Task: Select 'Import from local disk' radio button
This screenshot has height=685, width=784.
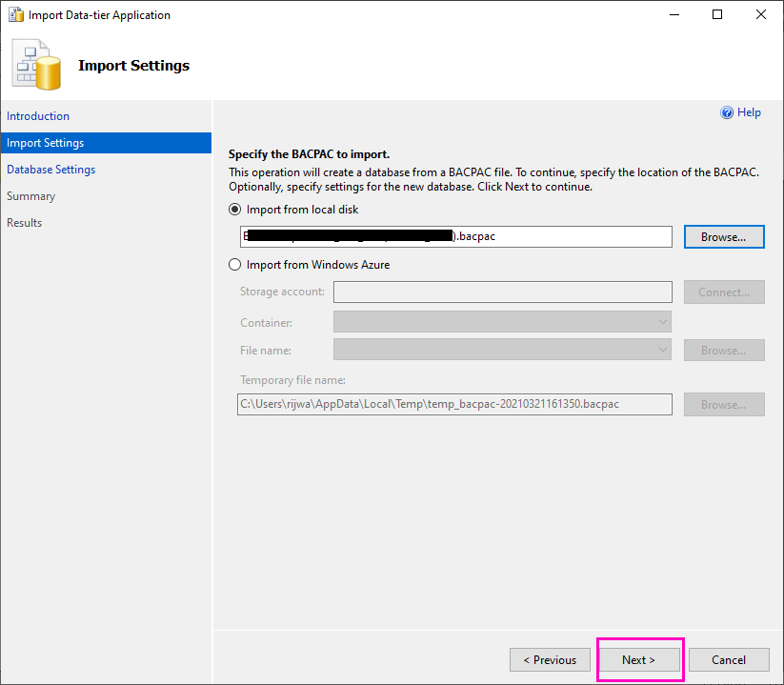Action: (x=234, y=209)
